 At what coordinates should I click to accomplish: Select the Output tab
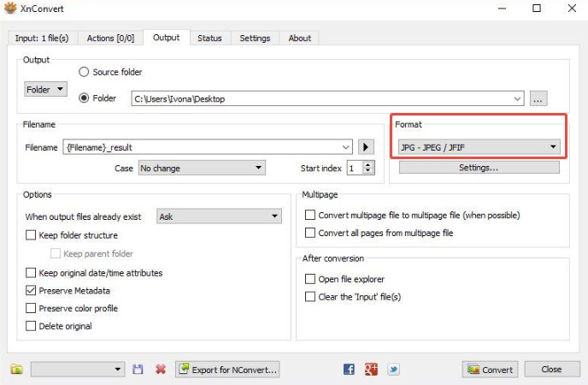point(167,38)
